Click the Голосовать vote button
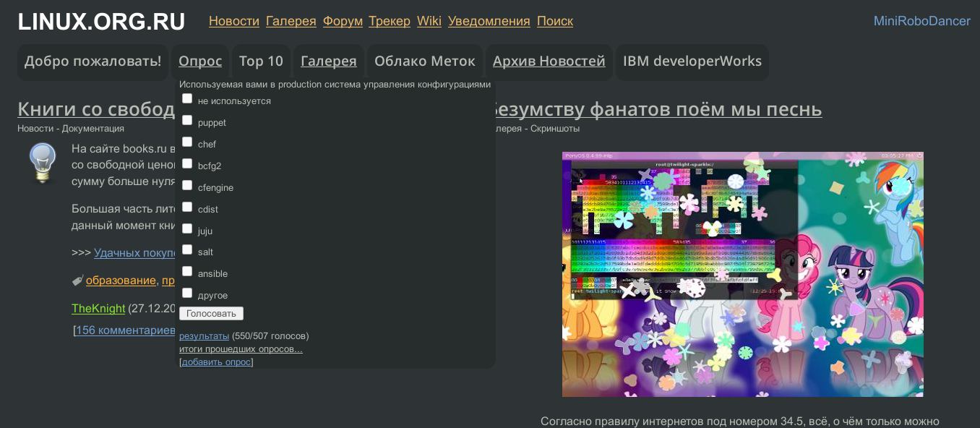Screen dimensions: 980x428 pos(211,314)
